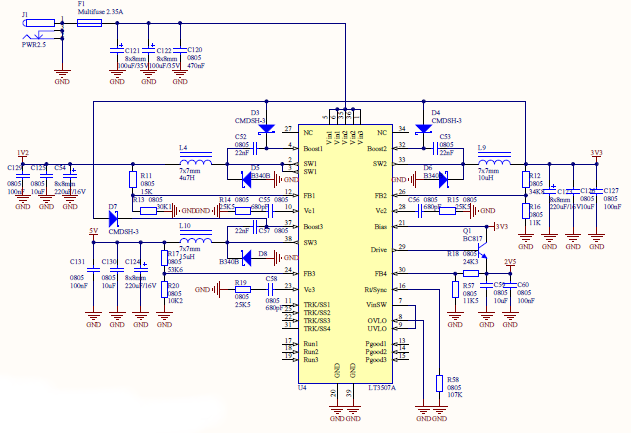The image size is (631, 433).
Task: Click the Run1 pin label
Action: (311, 344)
